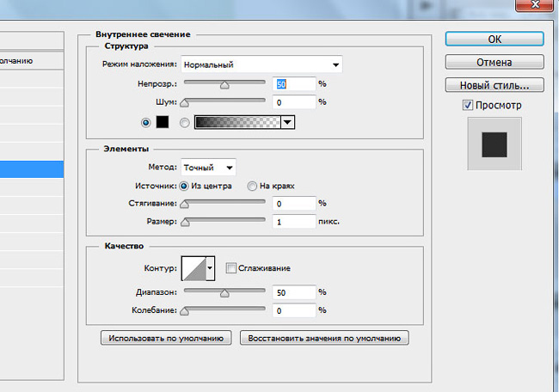Click the Стягивание slider handle
This screenshot has height=392, width=559.
tap(184, 205)
